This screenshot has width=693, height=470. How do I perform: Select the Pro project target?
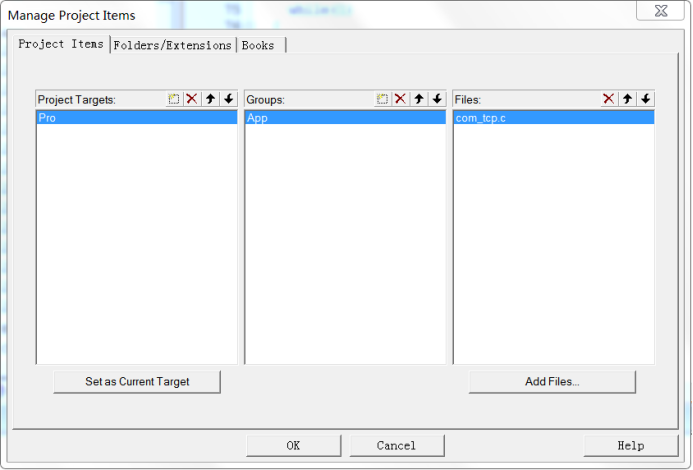[137, 118]
